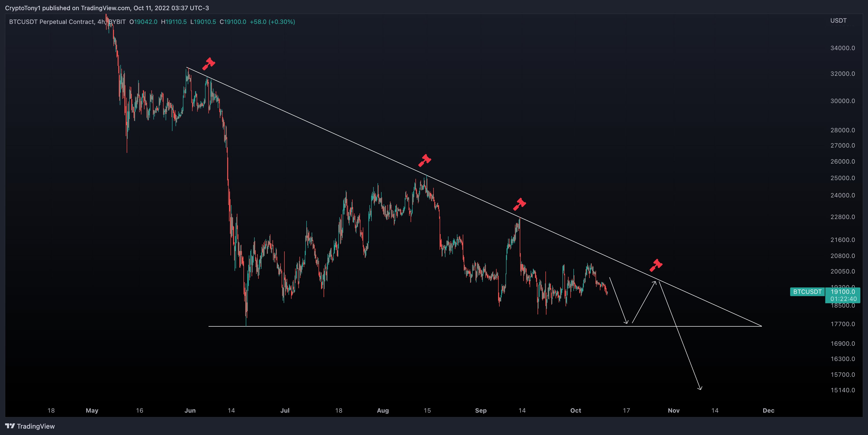Click the current price 19100.0 box

coord(843,295)
